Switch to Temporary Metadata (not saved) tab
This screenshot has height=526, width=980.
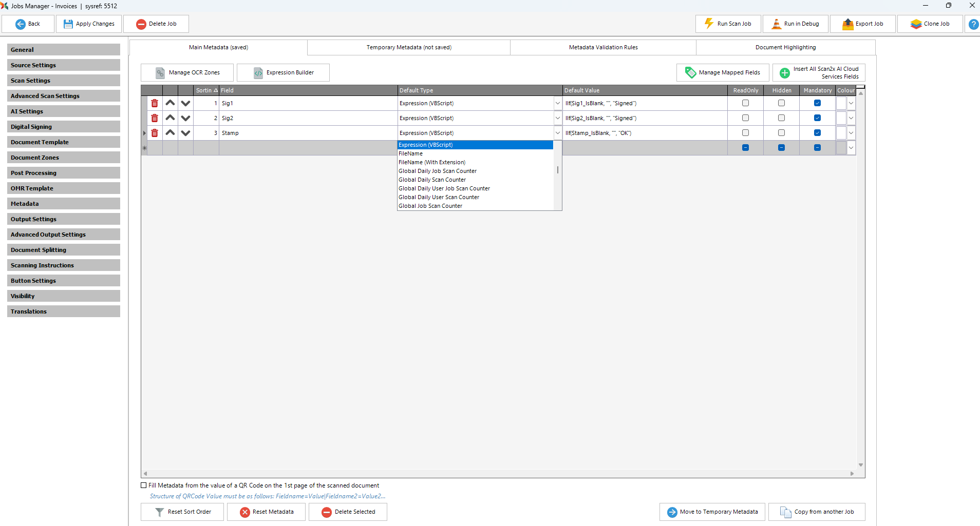coord(409,47)
